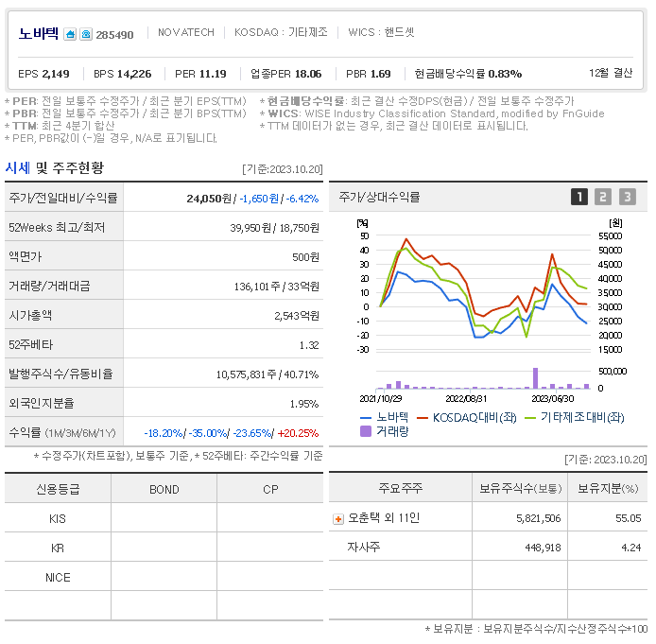Click the PER 11.19 value
This screenshot has height=644, width=656.
click(x=200, y=74)
